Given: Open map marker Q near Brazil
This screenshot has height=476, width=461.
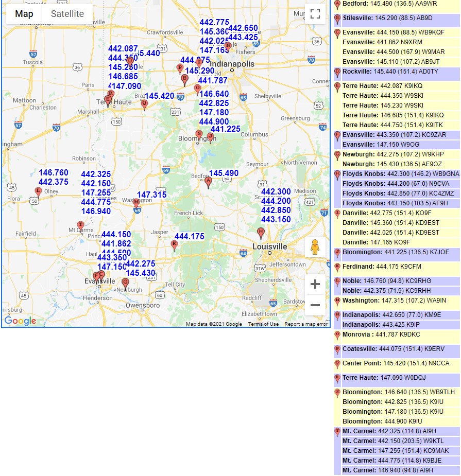Looking at the screenshot, I should (x=145, y=105).
